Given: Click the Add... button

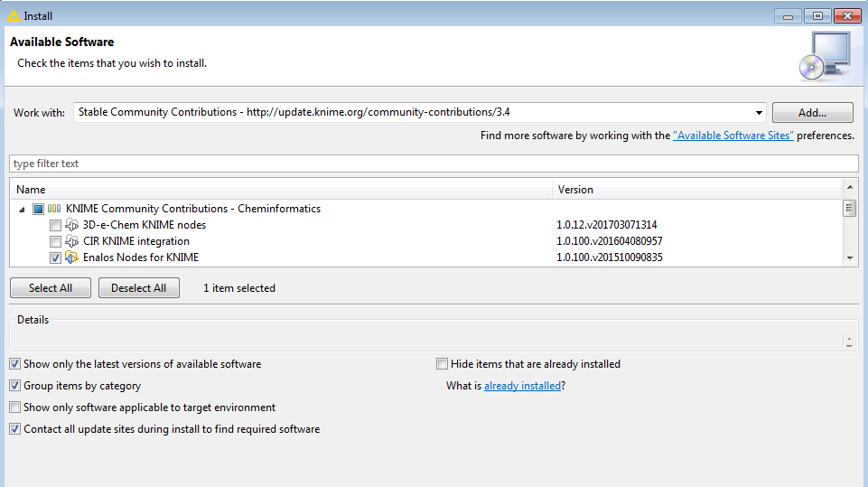Looking at the screenshot, I should tap(812, 112).
